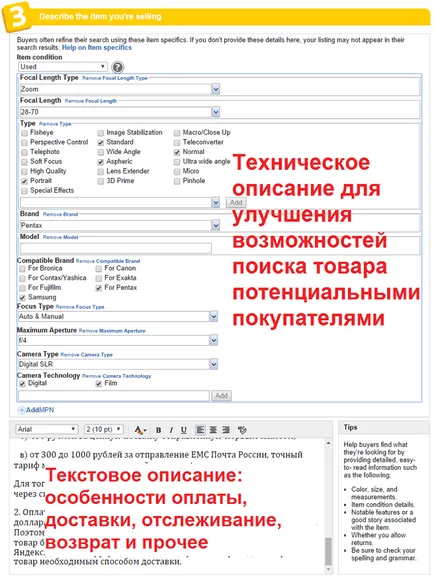Viewport: 434px width, 577px height.
Task: Center-align the description text
Action: (x=213, y=429)
